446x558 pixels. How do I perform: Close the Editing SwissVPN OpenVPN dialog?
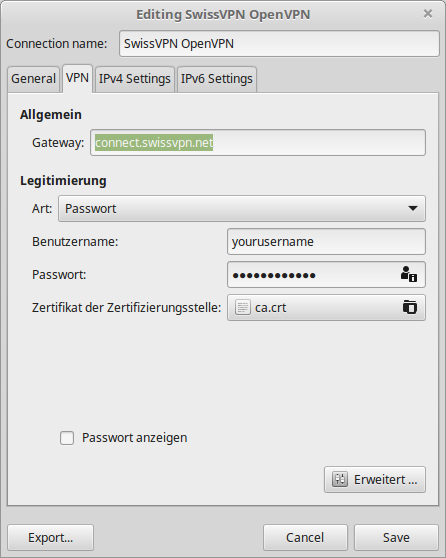[428, 14]
